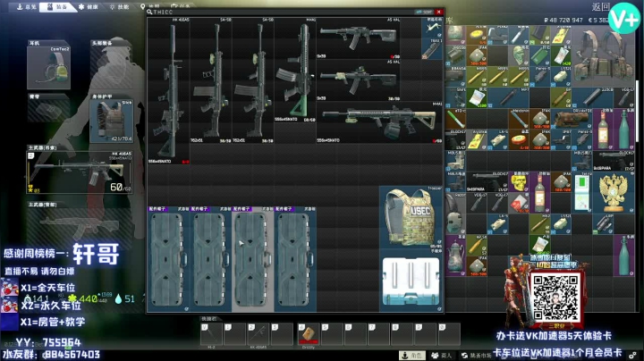The height and width of the screenshot is (361, 644).
Task: Select the second SA-58 rifle next to M4A1
Action: (253, 80)
